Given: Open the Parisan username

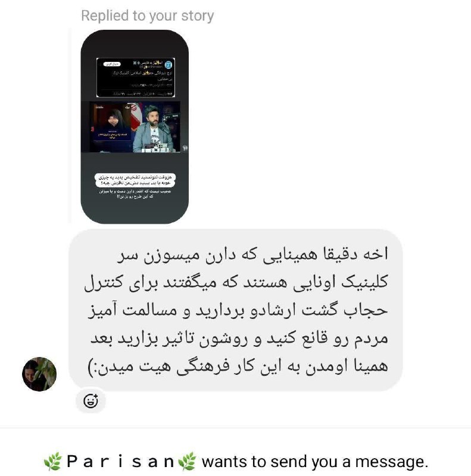Looking at the screenshot, I should (120, 462).
